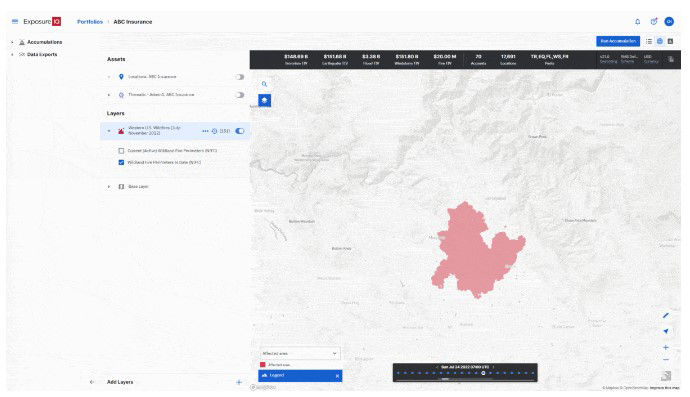Click the white timeline slider handle
690x397 pixels.
483,373
